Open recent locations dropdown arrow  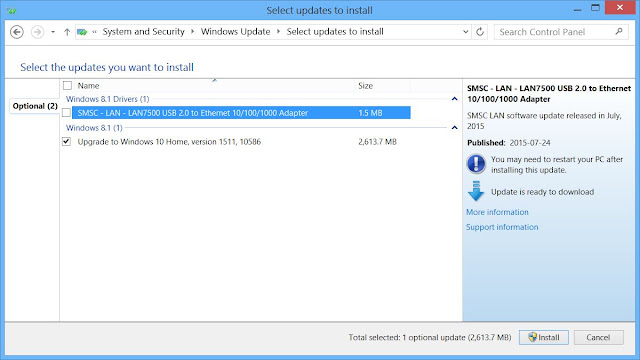(53, 32)
